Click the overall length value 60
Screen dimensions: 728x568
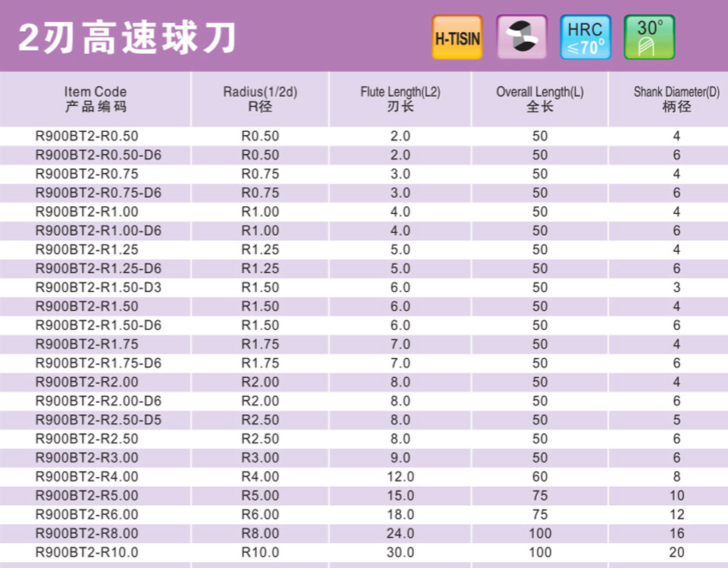click(540, 477)
